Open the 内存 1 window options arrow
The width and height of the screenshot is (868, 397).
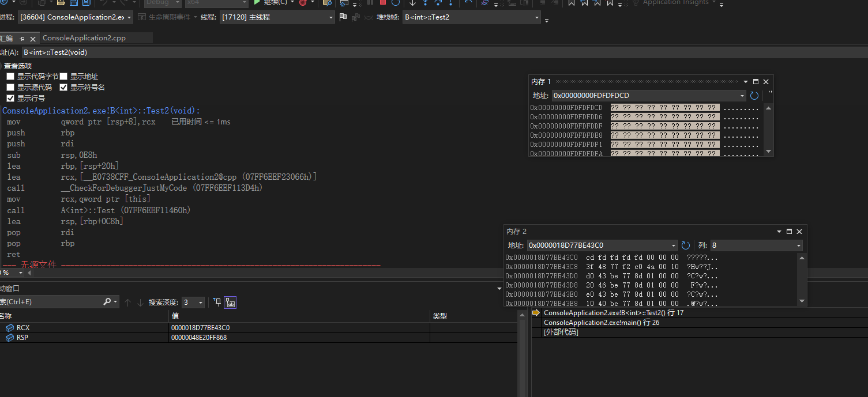pyautogui.click(x=746, y=82)
